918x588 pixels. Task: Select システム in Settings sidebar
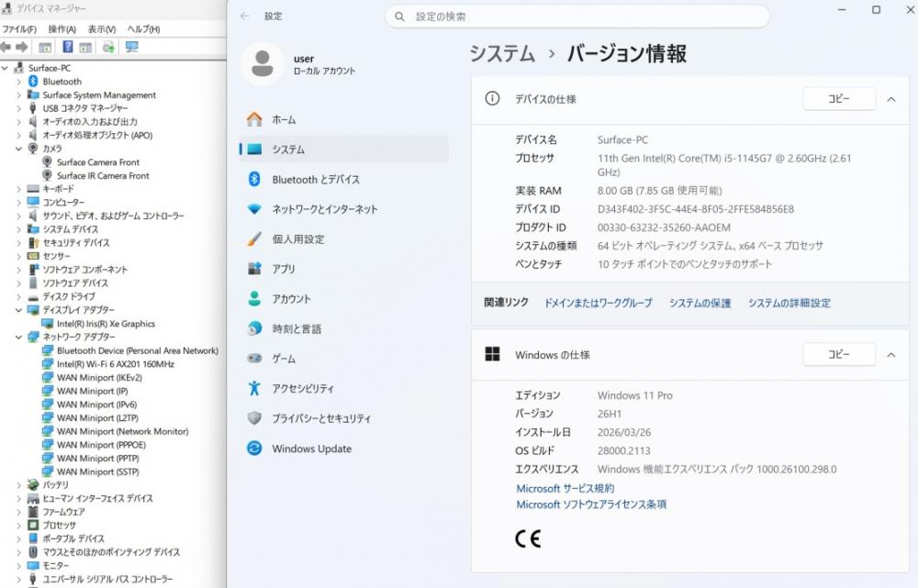(344, 150)
